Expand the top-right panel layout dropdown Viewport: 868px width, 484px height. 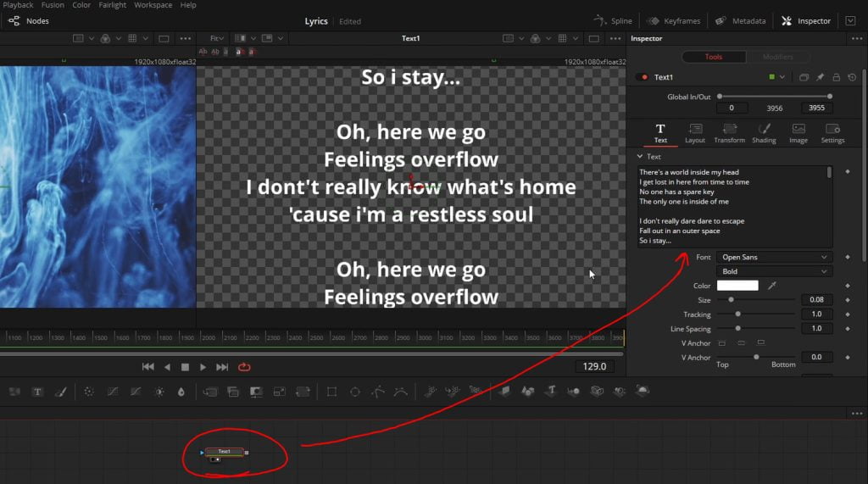tap(851, 21)
